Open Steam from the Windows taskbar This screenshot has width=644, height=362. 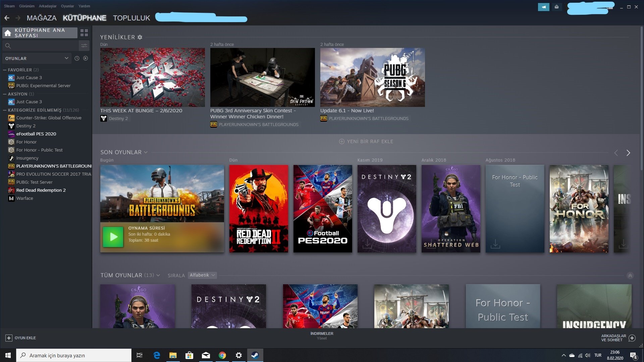click(255, 355)
